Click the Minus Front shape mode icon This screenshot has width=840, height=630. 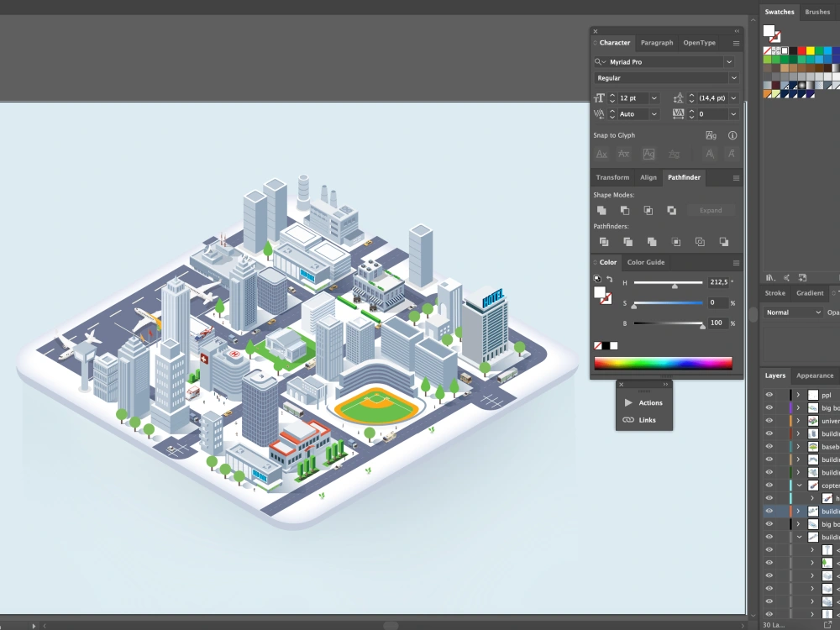point(625,211)
